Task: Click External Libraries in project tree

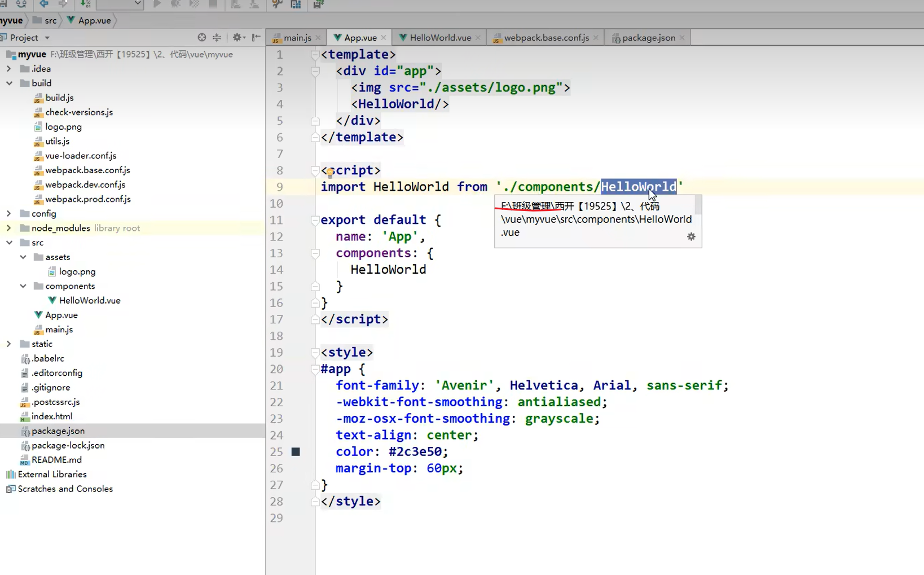Action: (52, 475)
